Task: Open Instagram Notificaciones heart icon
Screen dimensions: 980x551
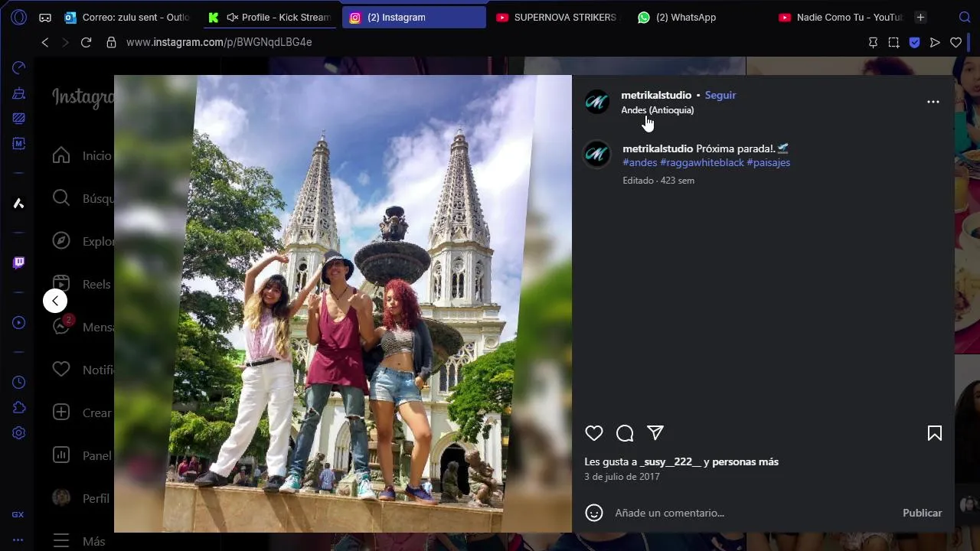Action: point(61,370)
